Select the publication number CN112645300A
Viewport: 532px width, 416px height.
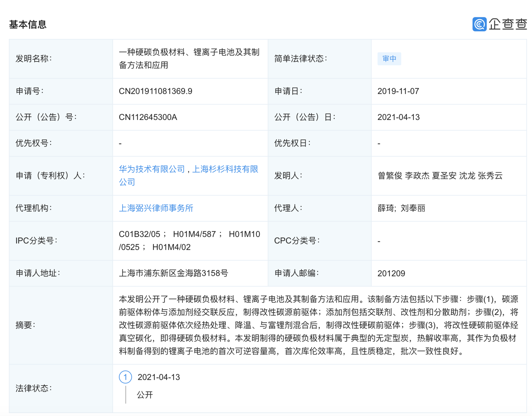(x=147, y=117)
